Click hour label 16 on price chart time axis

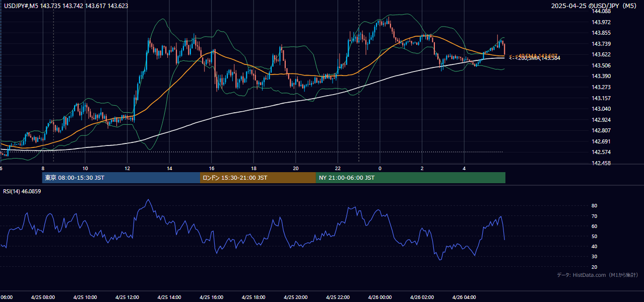coord(212,168)
